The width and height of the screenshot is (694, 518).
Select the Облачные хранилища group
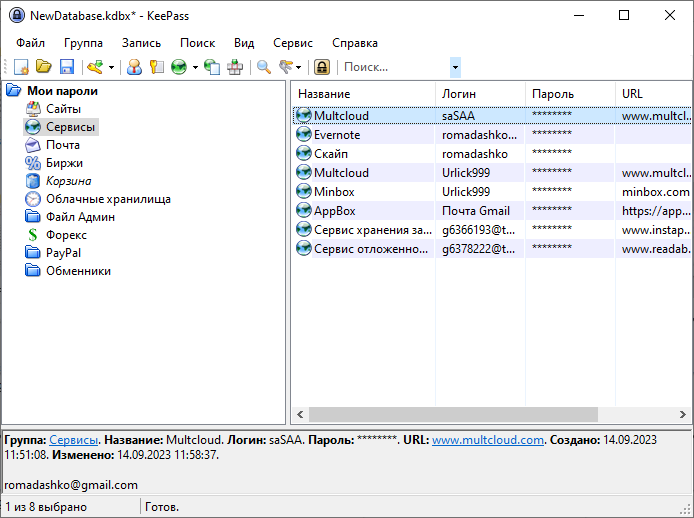108,199
